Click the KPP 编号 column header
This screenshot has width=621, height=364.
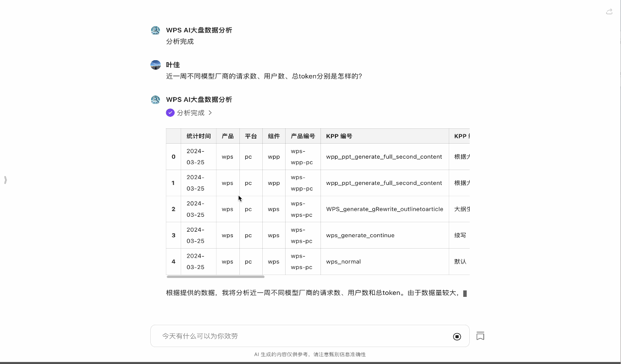339,136
